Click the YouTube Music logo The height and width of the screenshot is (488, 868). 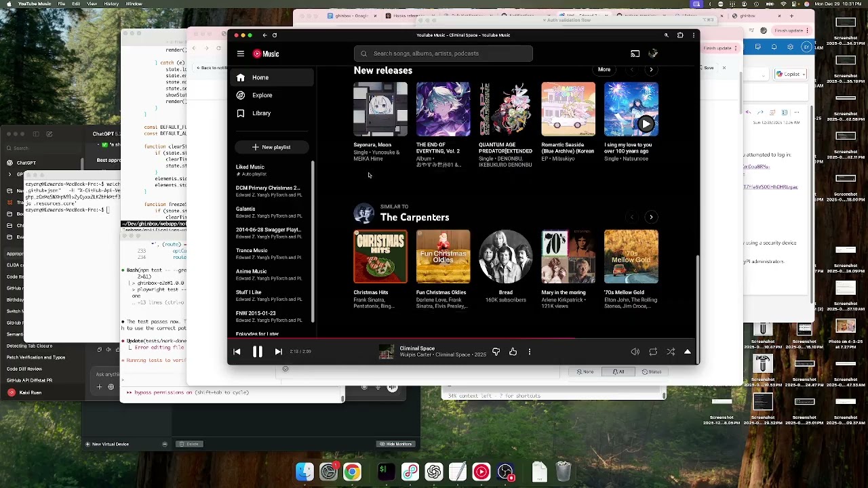pos(266,54)
